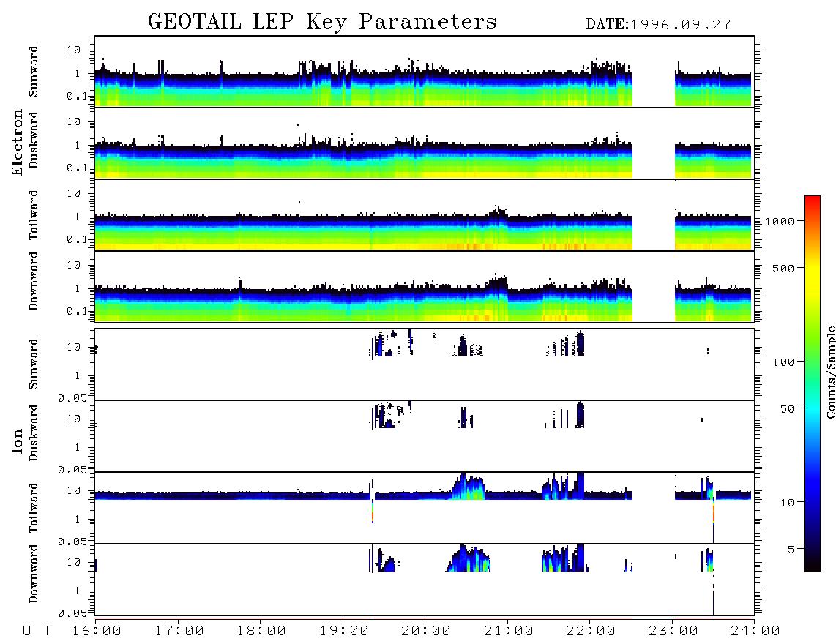Click the colorbar value 5
The image size is (836, 644).
tap(791, 549)
